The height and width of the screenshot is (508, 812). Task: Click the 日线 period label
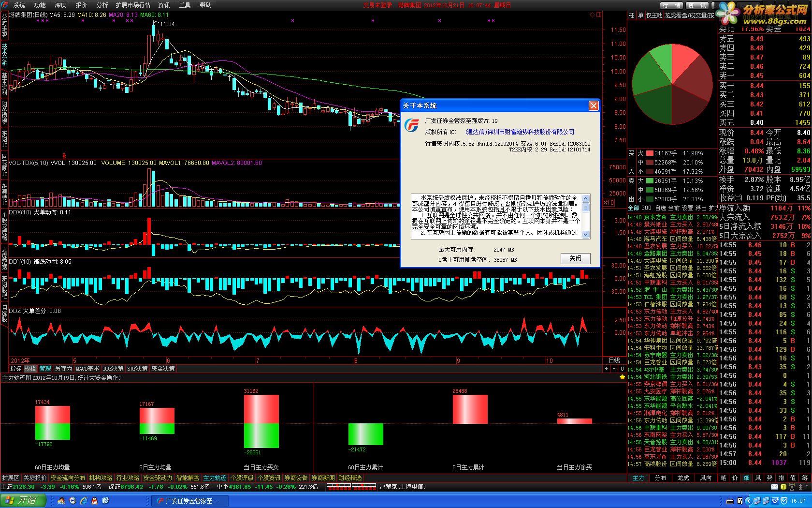click(x=614, y=360)
